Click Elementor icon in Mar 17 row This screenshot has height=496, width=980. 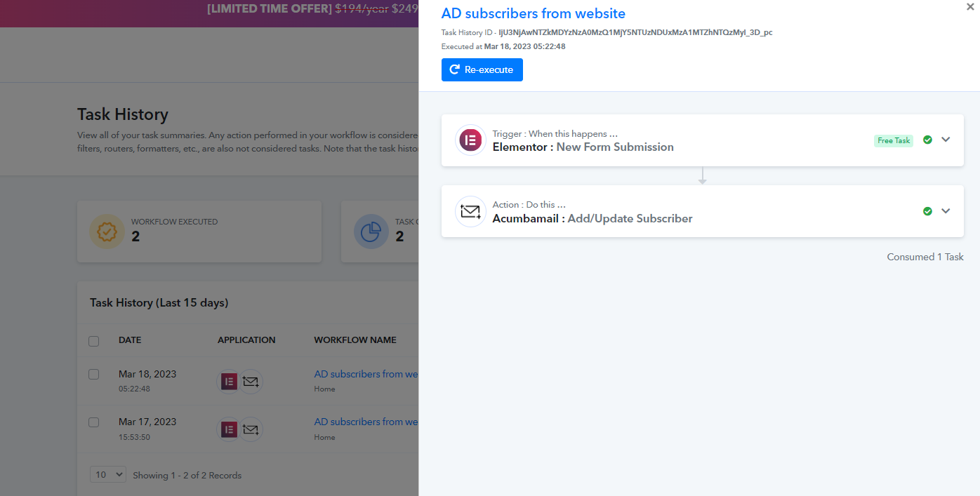229,429
